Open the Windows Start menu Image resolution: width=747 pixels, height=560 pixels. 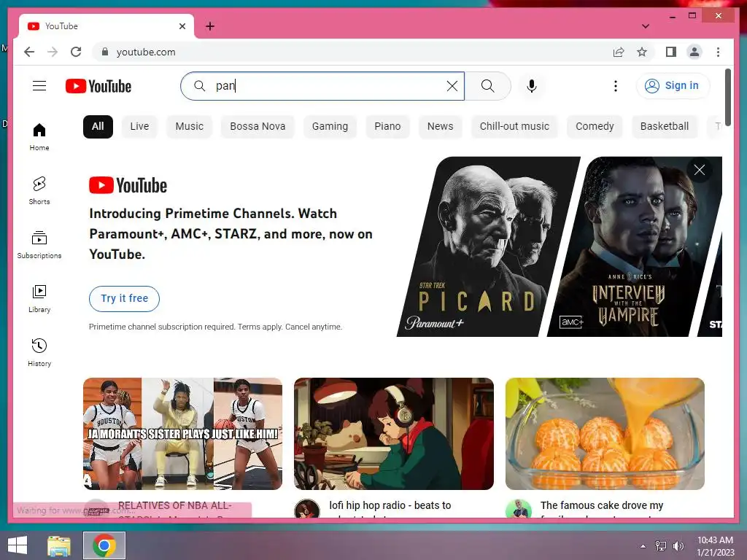18,545
